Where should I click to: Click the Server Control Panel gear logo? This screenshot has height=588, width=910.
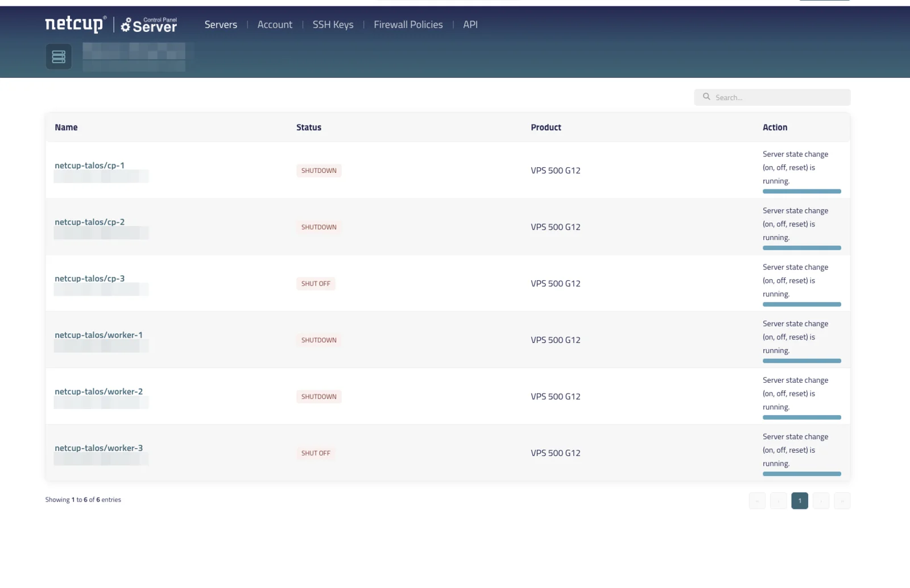tap(149, 25)
